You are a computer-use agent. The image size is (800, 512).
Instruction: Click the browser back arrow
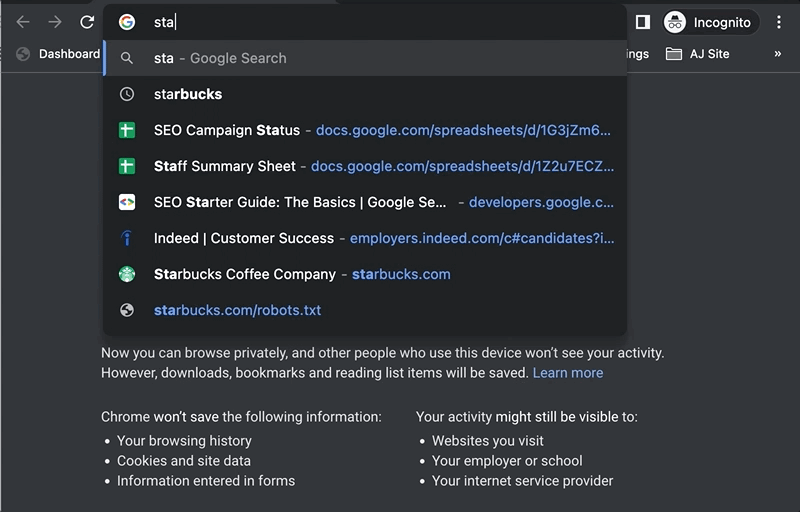point(23,22)
